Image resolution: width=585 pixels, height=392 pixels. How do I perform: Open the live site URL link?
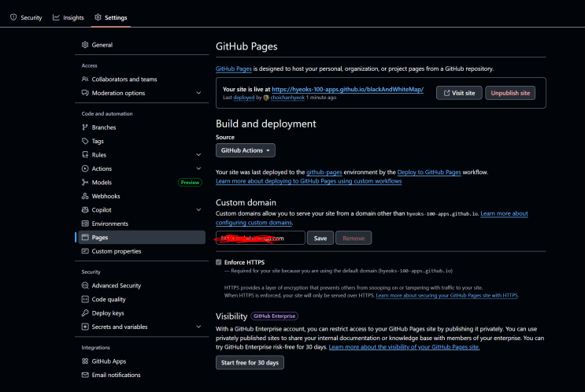[348, 90]
